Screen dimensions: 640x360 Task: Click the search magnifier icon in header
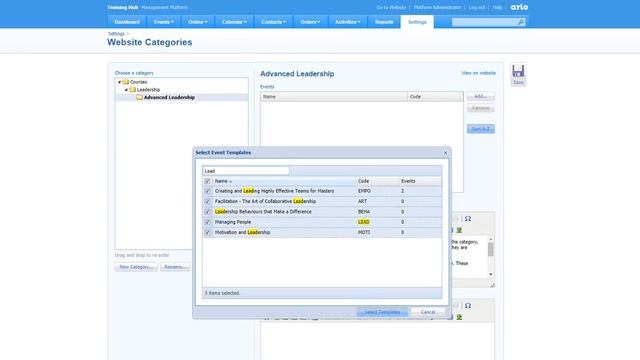coord(521,22)
